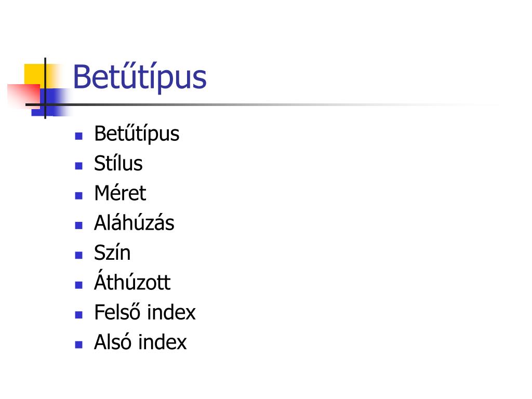532x399 pixels.
Task: Click the square bullet next to Felső index
Action: pos(79,315)
